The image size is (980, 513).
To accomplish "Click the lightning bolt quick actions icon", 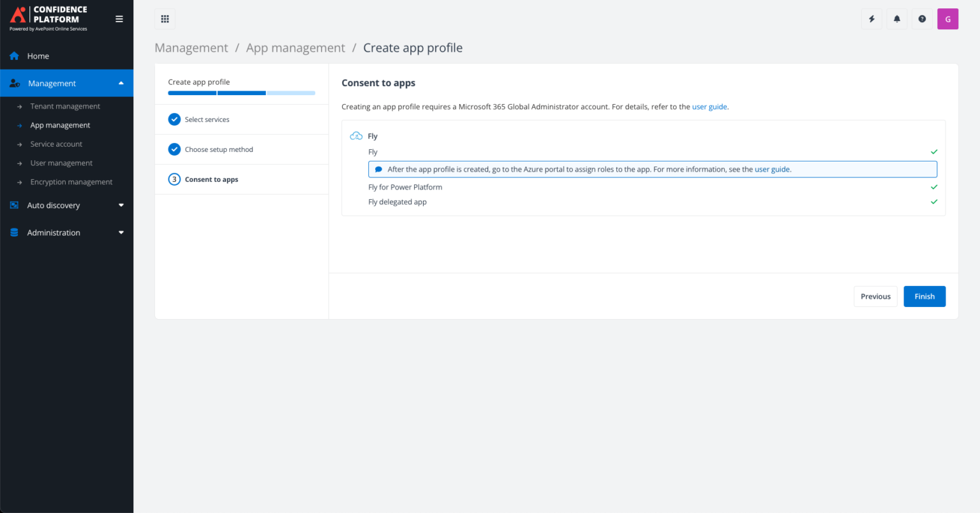I will pos(872,19).
